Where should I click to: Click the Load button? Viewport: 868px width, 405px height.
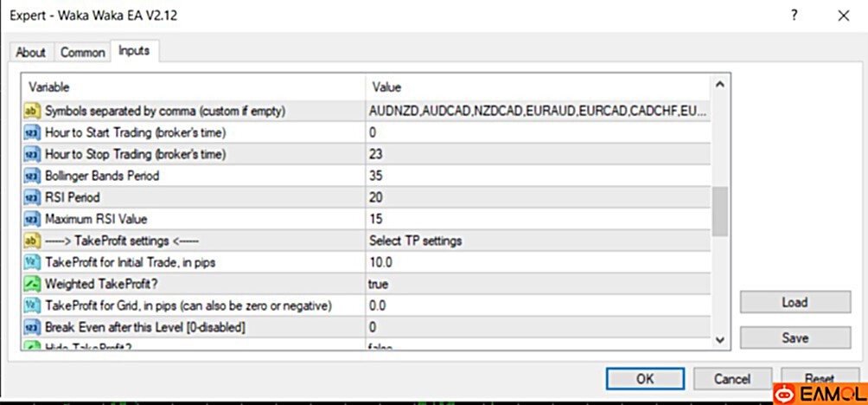(795, 303)
